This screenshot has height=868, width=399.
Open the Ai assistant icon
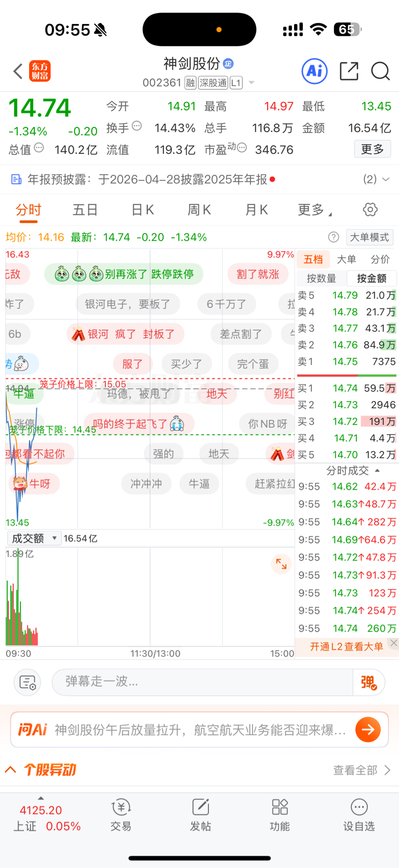(x=314, y=71)
